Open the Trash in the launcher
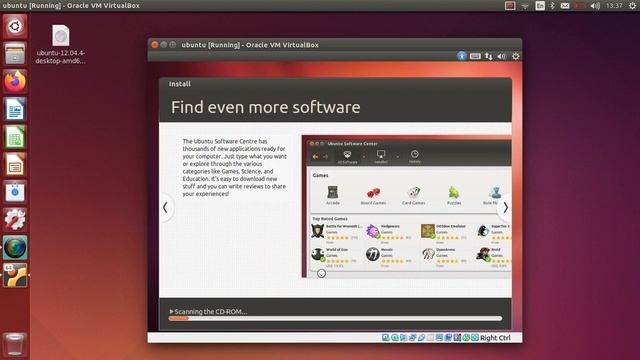Screen dimensions: 640x360 (15, 344)
